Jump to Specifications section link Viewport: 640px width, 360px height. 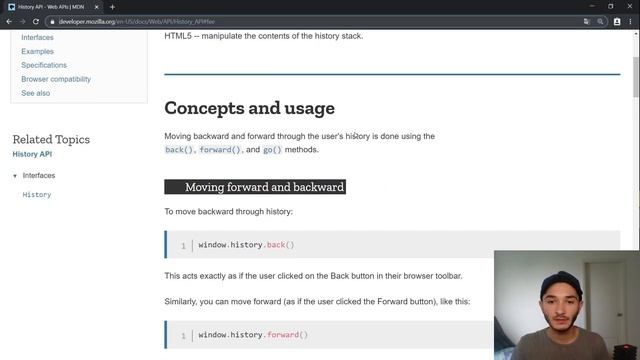coord(44,65)
